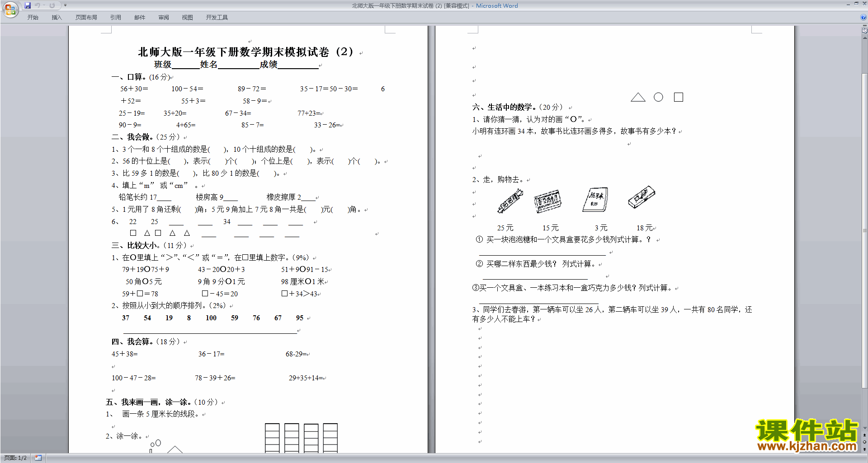Click the text 同学们去春游 word problem
The width and height of the screenshot is (868, 463).
(x=612, y=314)
